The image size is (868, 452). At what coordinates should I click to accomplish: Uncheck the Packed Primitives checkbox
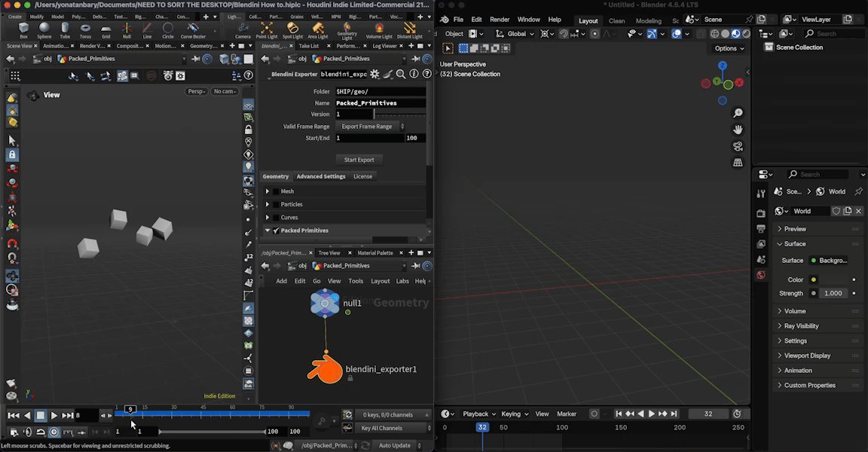pyautogui.click(x=277, y=231)
